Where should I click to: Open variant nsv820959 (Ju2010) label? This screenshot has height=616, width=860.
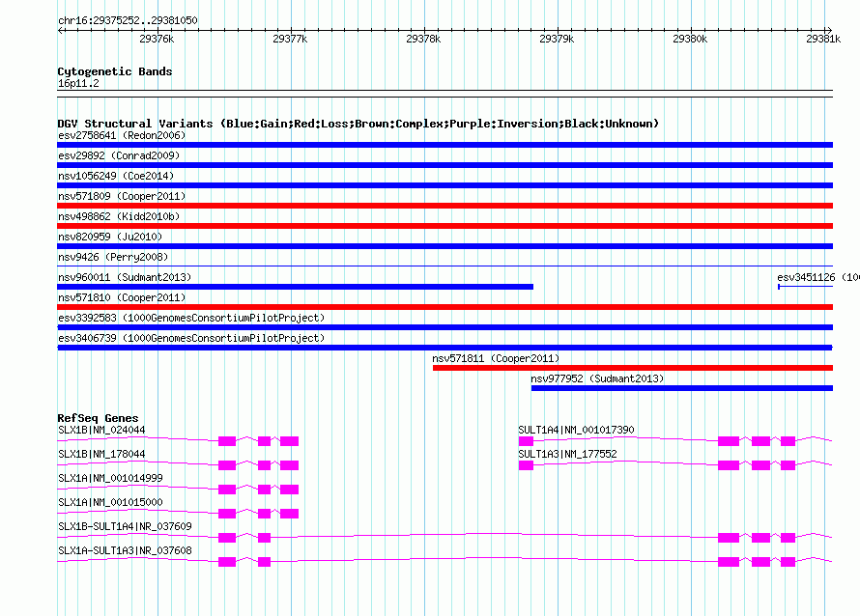(x=110, y=237)
